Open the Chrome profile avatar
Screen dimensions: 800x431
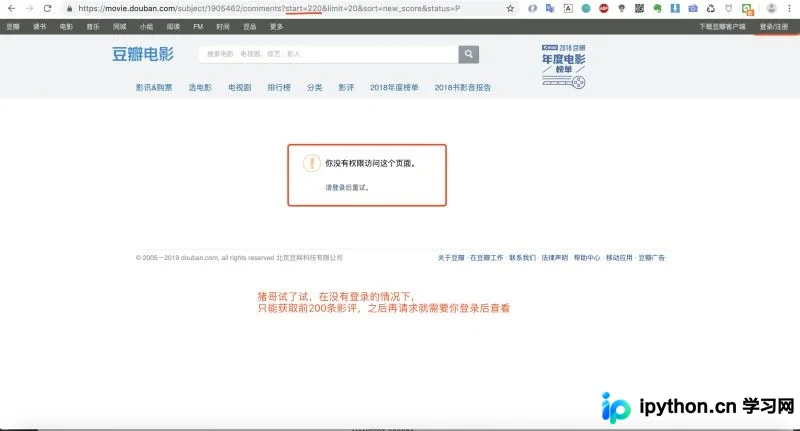coord(771,9)
